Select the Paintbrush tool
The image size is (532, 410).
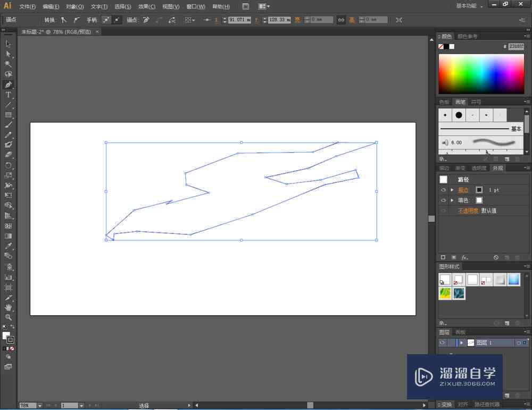click(x=8, y=125)
